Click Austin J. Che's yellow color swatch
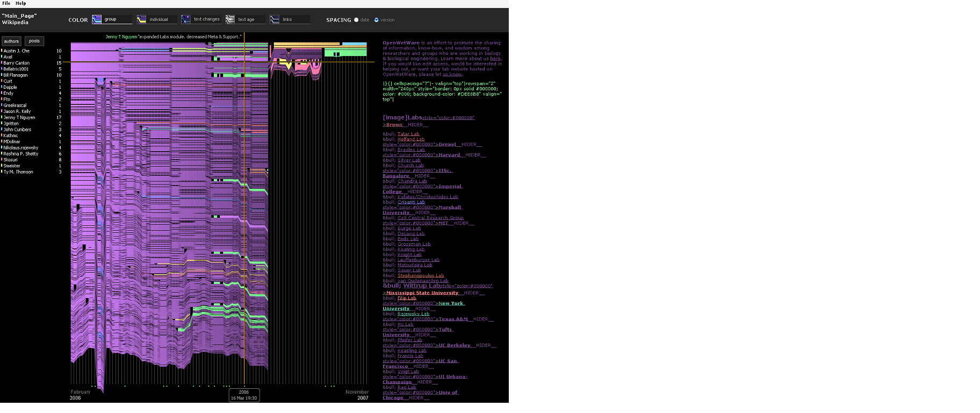The height and width of the screenshot is (413, 980). pyautogui.click(x=2, y=51)
